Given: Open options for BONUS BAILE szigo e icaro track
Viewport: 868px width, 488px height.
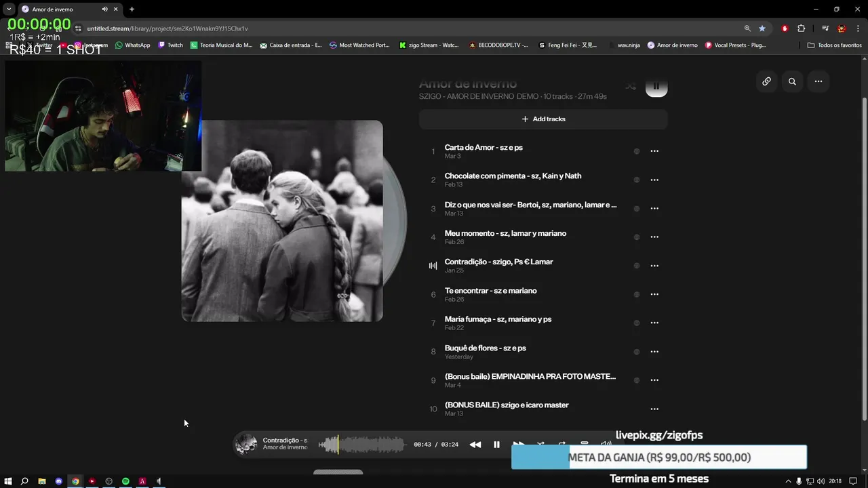Looking at the screenshot, I should point(654,409).
